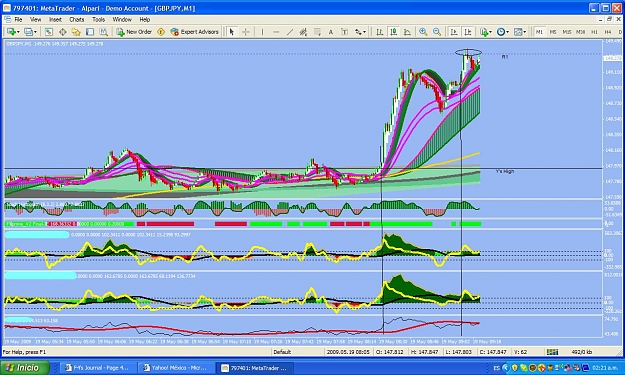Open the New Chart dropdown arrow
Screen dimensions: 625x375
pos(18,32)
